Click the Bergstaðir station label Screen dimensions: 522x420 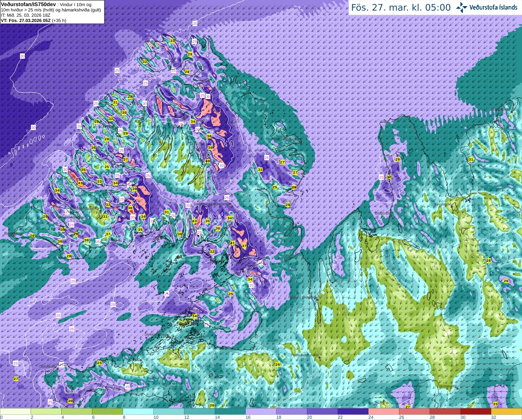442,204
